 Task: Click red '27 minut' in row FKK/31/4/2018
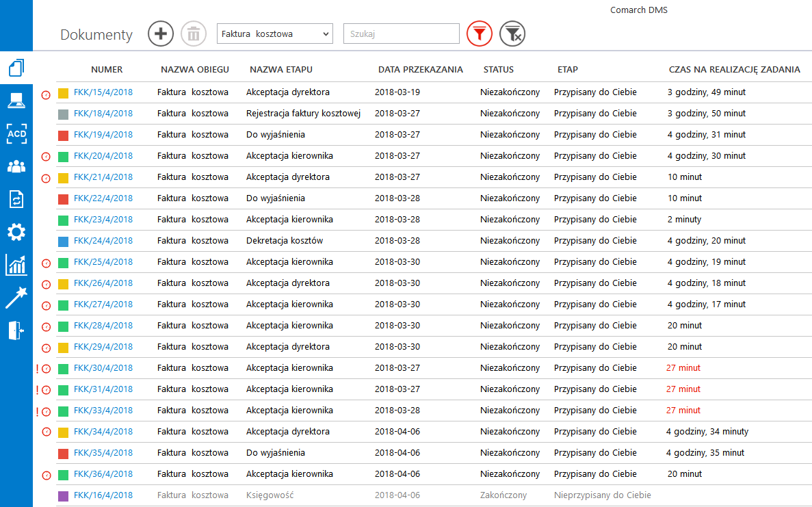[683, 389]
